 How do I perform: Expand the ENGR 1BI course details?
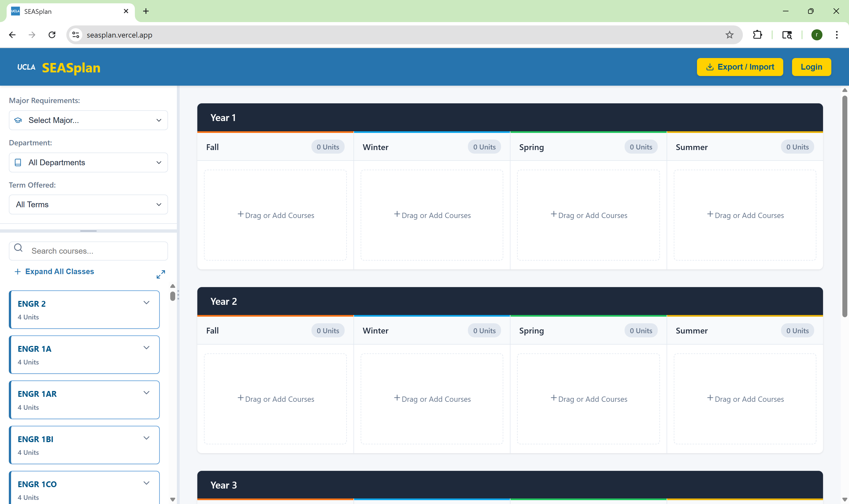pyautogui.click(x=146, y=438)
